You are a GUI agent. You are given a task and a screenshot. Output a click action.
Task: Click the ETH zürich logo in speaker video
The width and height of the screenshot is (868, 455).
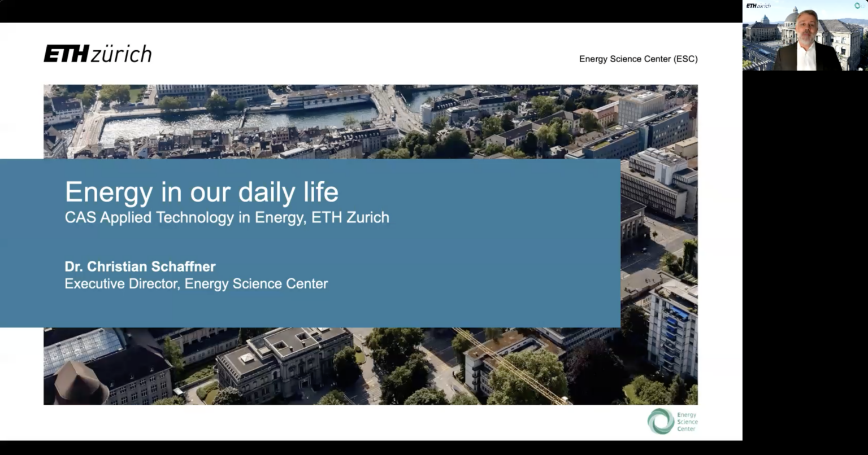click(x=758, y=6)
